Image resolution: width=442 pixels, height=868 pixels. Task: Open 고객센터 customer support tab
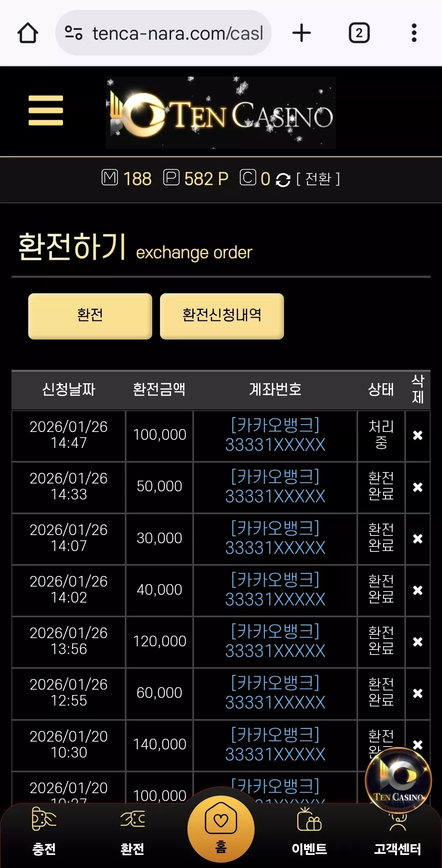398,834
